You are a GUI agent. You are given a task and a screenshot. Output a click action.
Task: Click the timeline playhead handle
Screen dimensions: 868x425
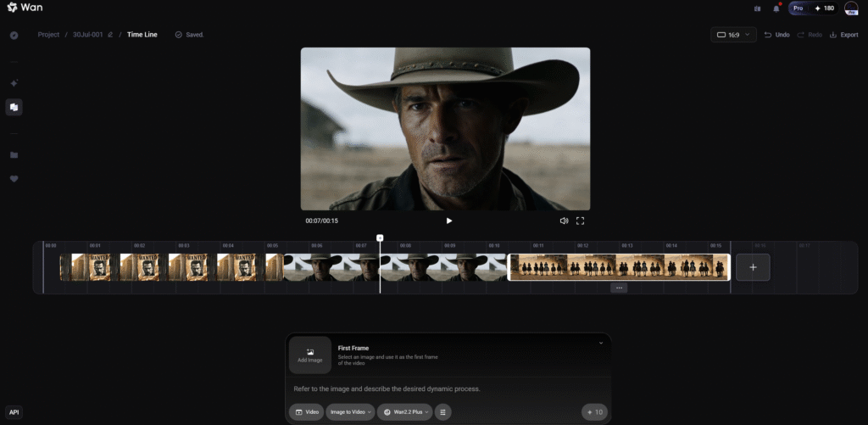point(380,238)
